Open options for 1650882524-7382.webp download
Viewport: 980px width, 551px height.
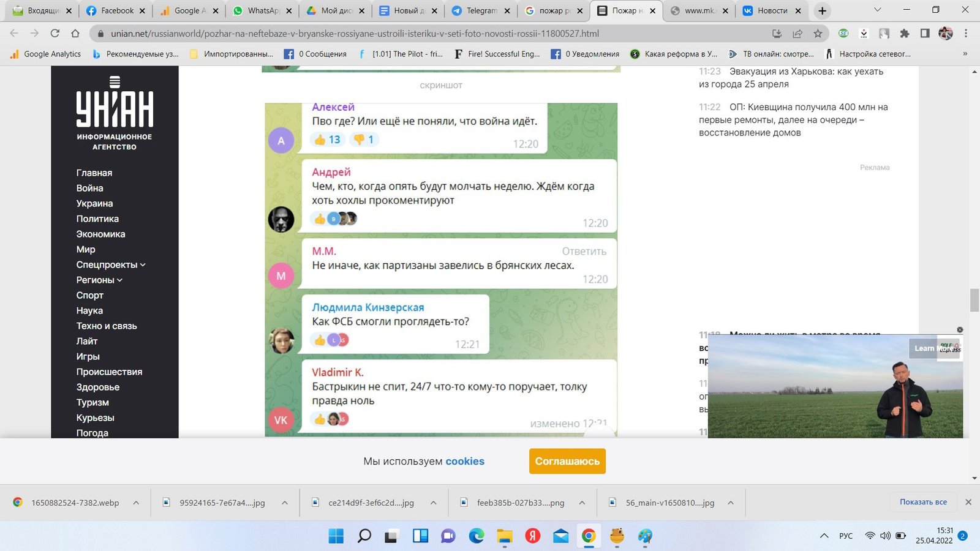136,503
